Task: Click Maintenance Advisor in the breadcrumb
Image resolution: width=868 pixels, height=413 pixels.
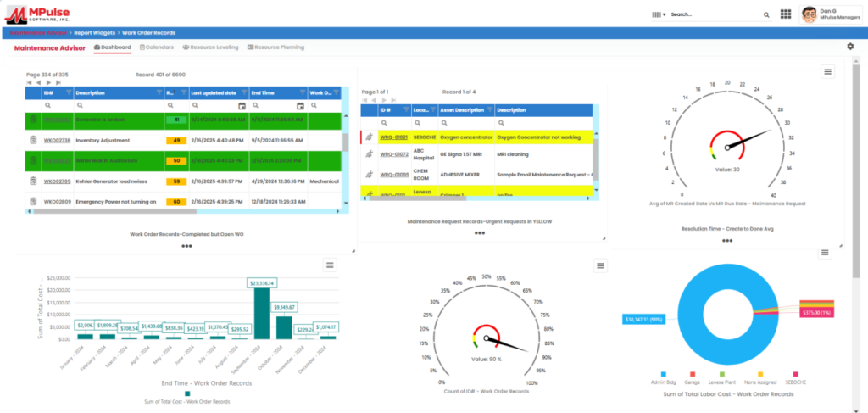Action: (38, 33)
